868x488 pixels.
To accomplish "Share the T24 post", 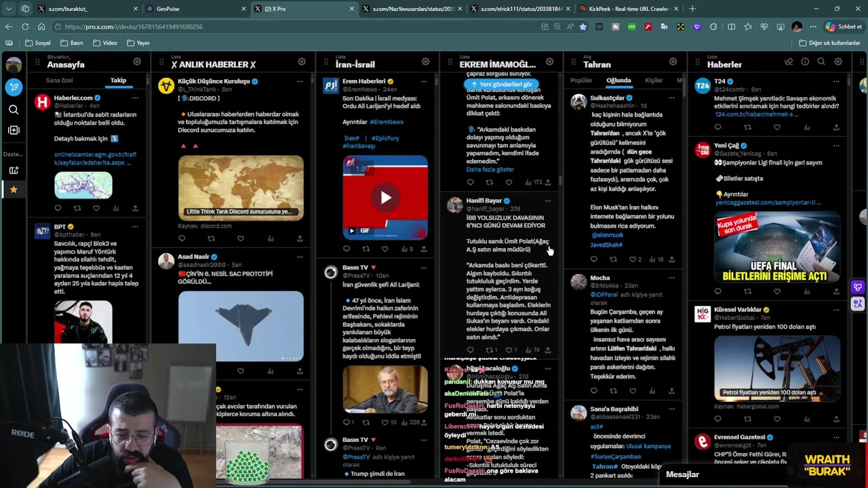I will point(836,127).
